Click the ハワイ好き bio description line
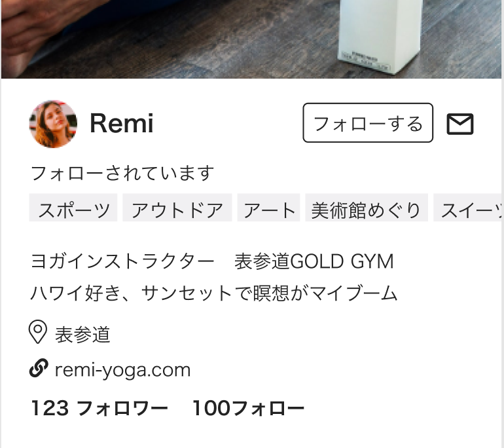The width and height of the screenshot is (504, 448). click(x=214, y=293)
